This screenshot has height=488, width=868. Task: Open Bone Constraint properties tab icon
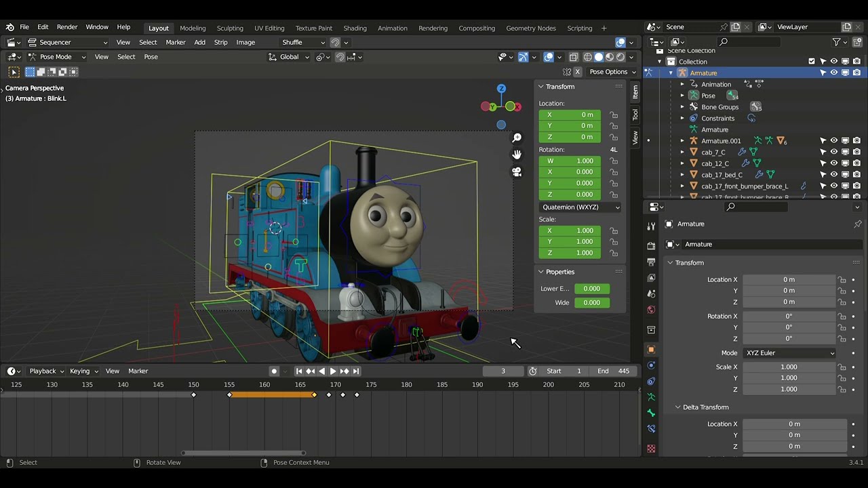(651, 429)
